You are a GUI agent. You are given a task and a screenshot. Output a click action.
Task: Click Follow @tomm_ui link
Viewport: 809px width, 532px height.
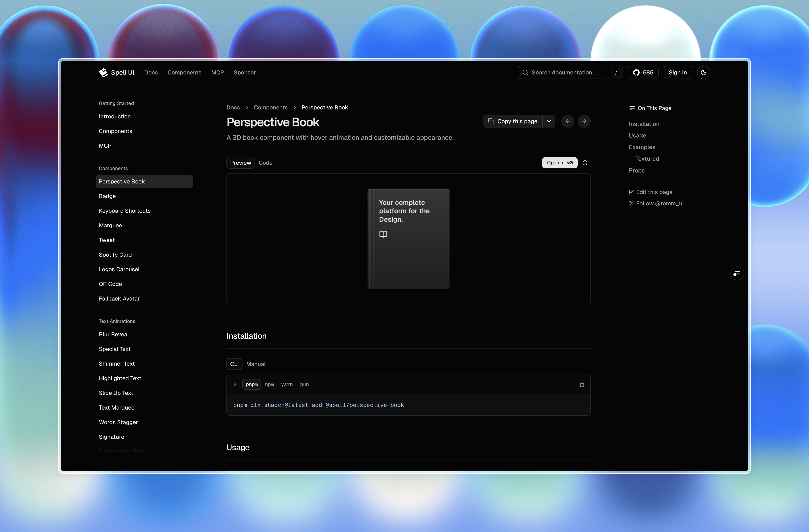point(656,204)
